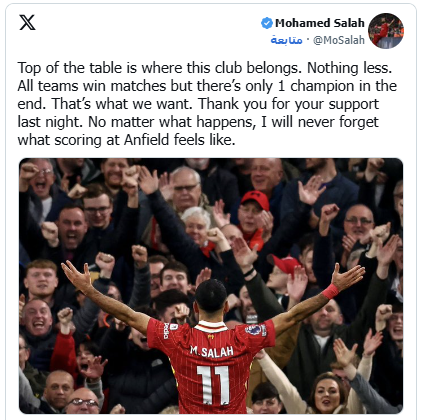Click the smiling woman at the photo's bottom right

[x=326, y=393]
